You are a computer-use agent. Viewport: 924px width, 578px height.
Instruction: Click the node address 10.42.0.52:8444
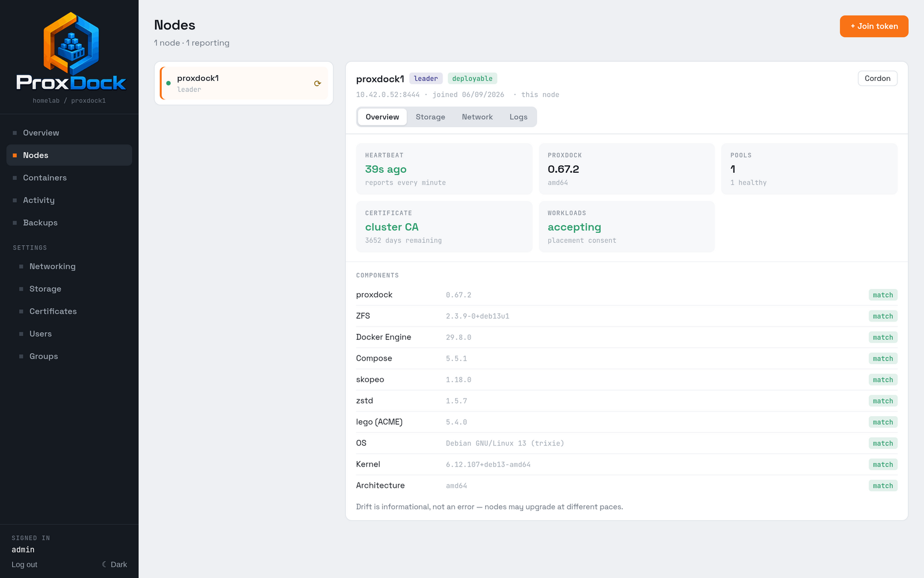tap(388, 95)
